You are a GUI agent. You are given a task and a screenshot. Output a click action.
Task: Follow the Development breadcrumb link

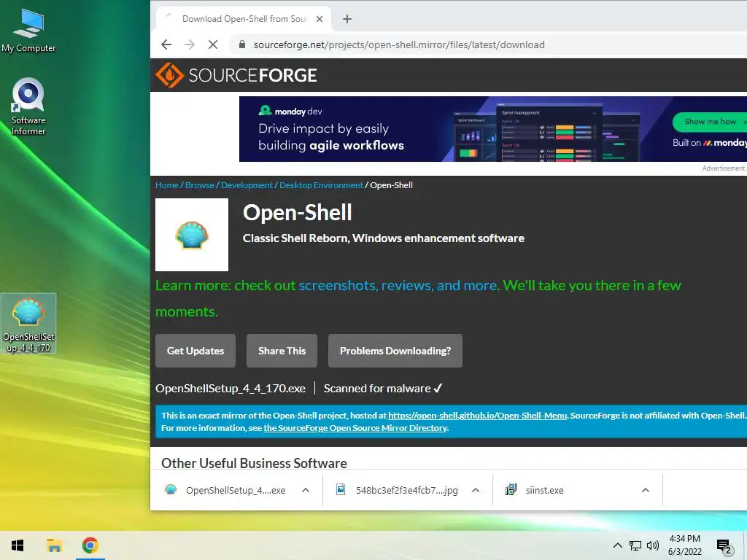pos(247,185)
